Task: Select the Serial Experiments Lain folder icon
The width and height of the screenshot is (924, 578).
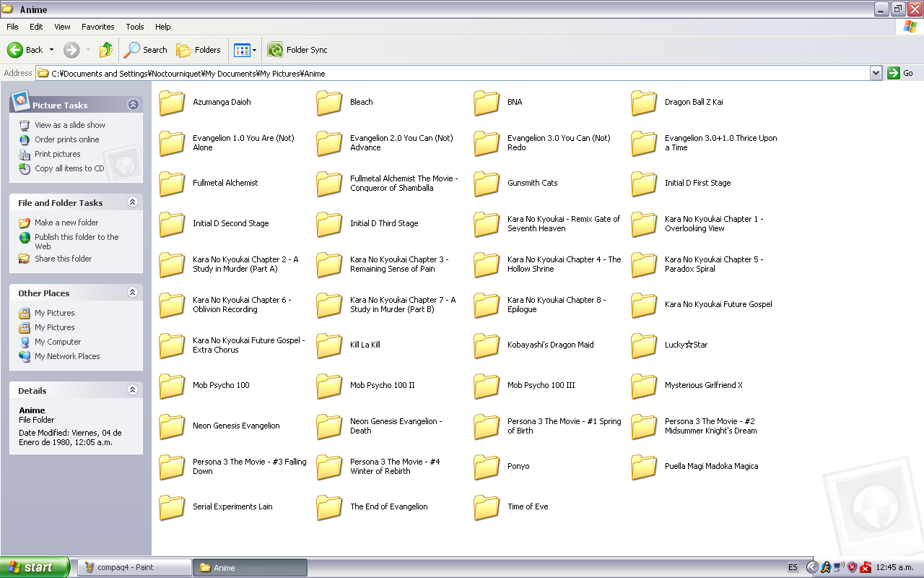Action: click(172, 507)
